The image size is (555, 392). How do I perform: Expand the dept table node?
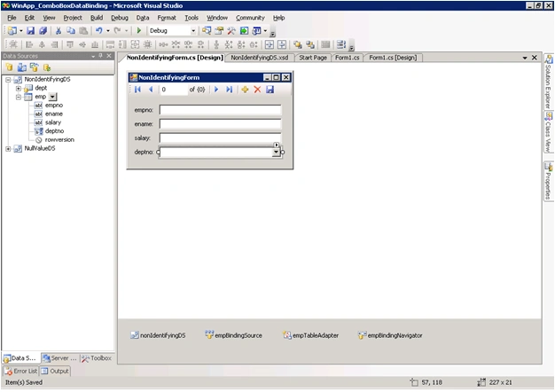[x=18, y=88]
